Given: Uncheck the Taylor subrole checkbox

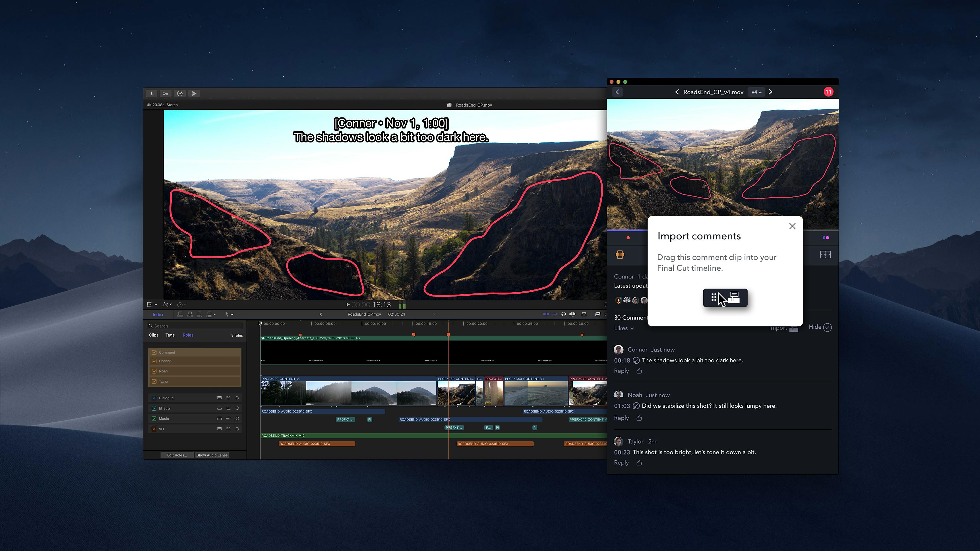Looking at the screenshot, I should 154,381.
